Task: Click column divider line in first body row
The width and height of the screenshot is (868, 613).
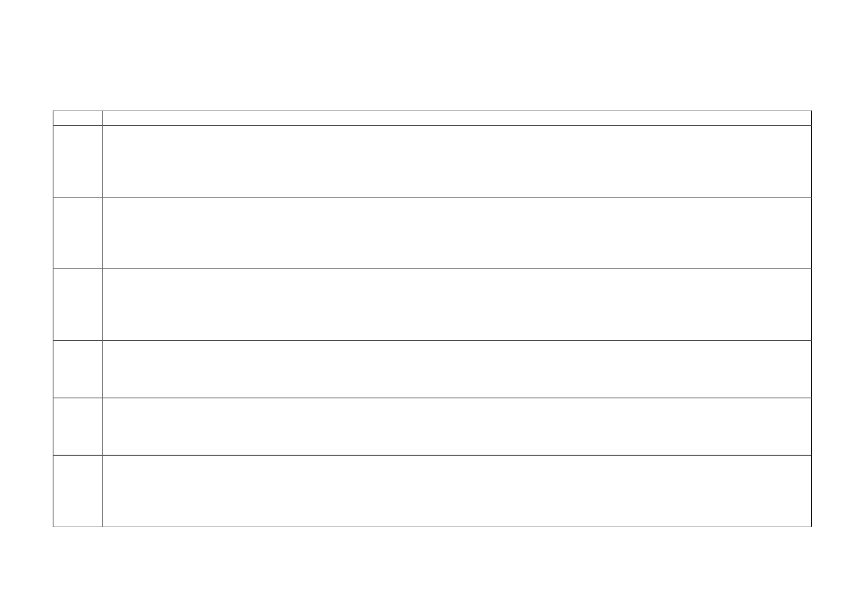Action: [103, 161]
